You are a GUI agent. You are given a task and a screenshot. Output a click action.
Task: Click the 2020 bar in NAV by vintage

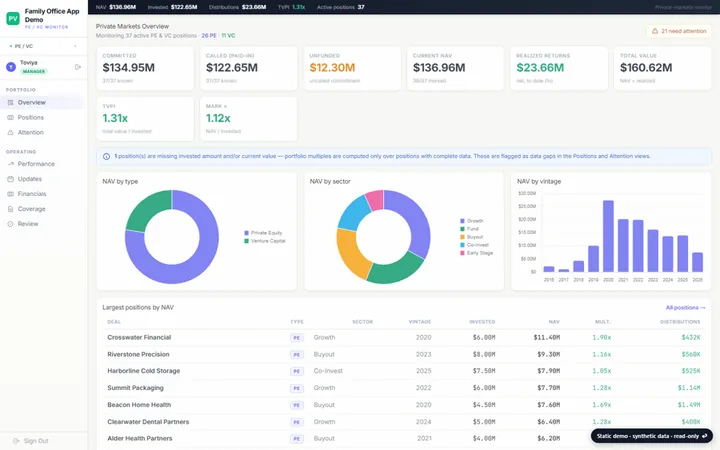coord(608,236)
